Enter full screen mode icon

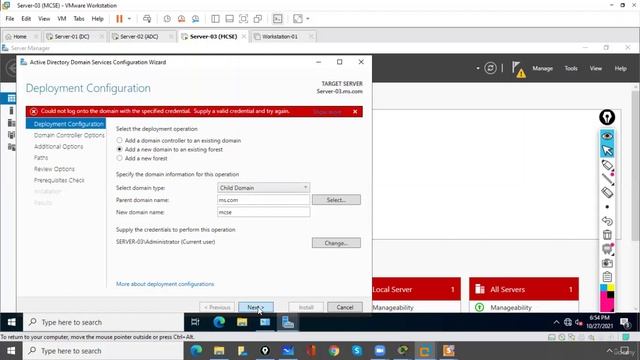coord(244,19)
